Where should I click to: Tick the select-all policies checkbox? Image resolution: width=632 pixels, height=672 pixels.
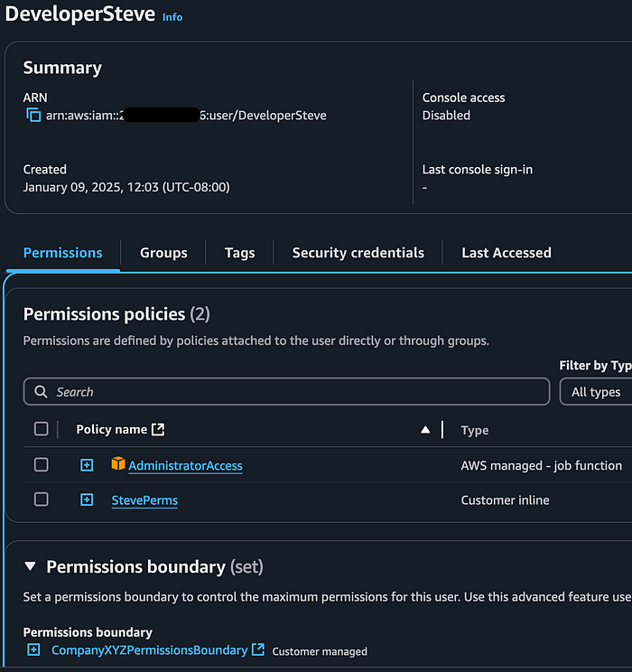42,429
